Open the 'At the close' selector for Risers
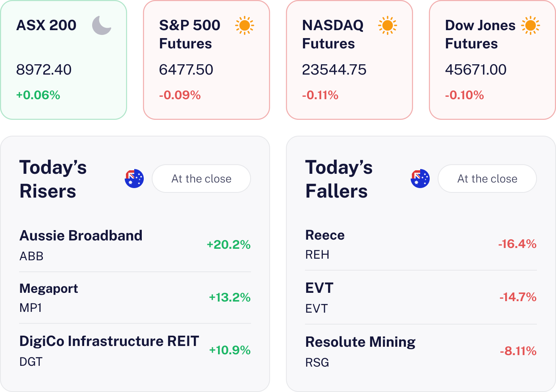 [x=201, y=179]
